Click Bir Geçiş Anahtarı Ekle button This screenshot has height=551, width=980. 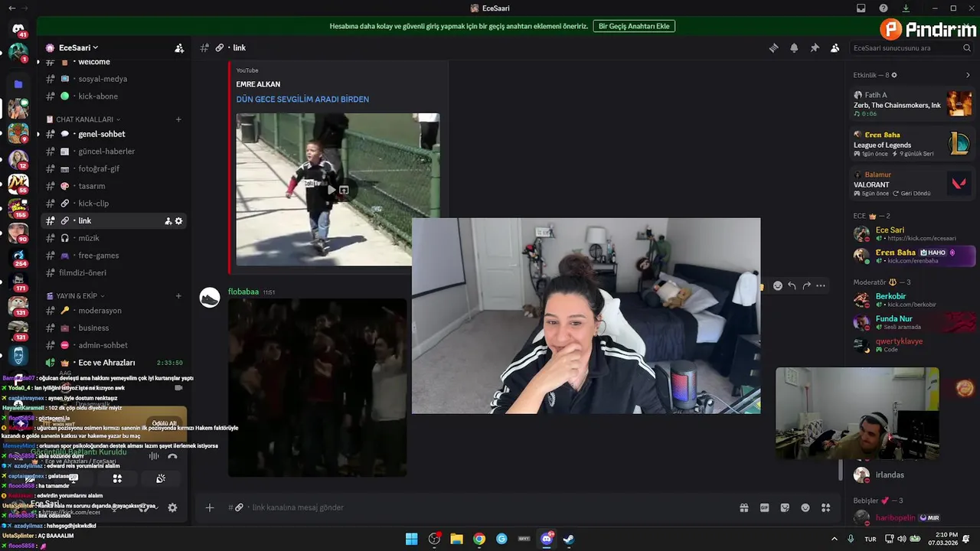click(x=634, y=26)
